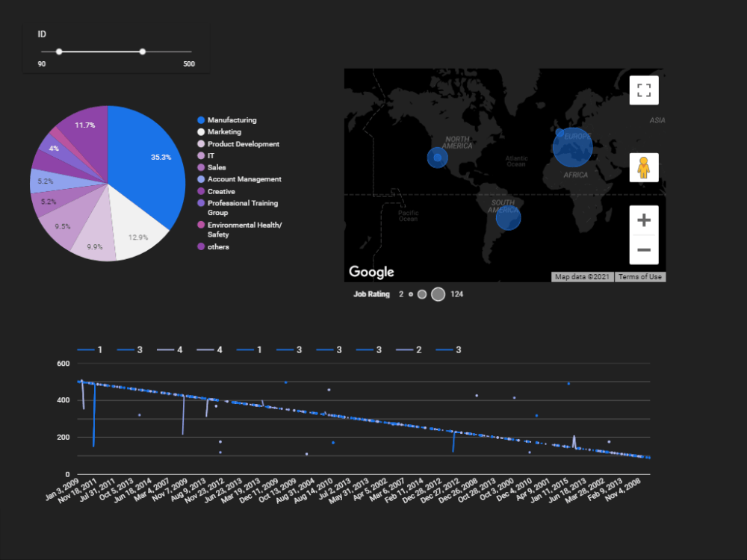The height and width of the screenshot is (560, 747).
Task: Click the Google logo on the map
Action: pos(371,271)
